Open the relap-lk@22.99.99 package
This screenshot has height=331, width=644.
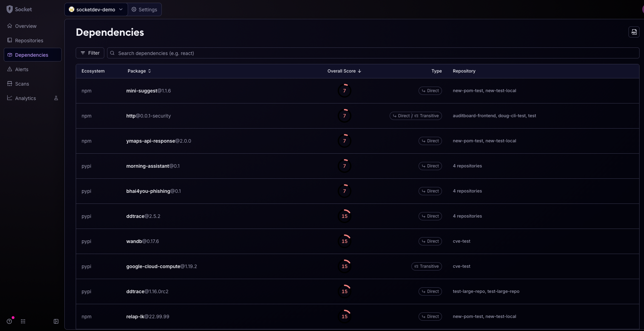pyautogui.click(x=148, y=317)
